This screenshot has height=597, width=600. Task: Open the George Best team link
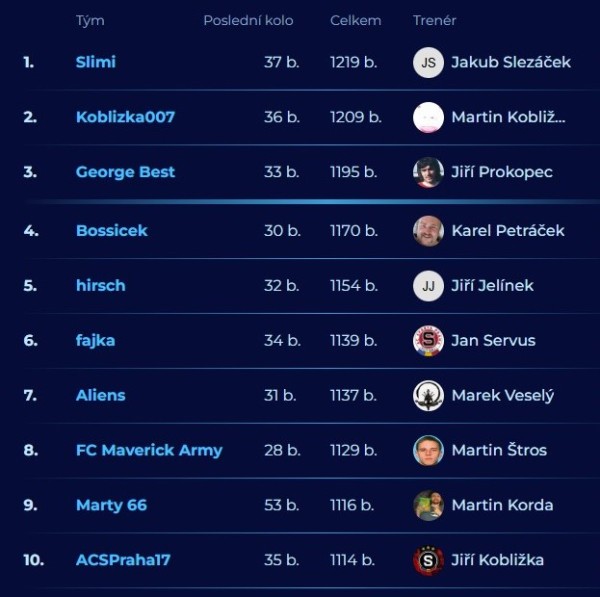[x=125, y=172]
